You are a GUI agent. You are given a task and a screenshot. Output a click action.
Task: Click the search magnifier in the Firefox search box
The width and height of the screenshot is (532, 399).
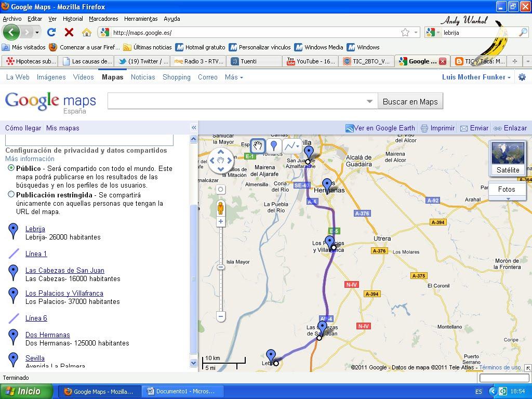click(x=523, y=32)
